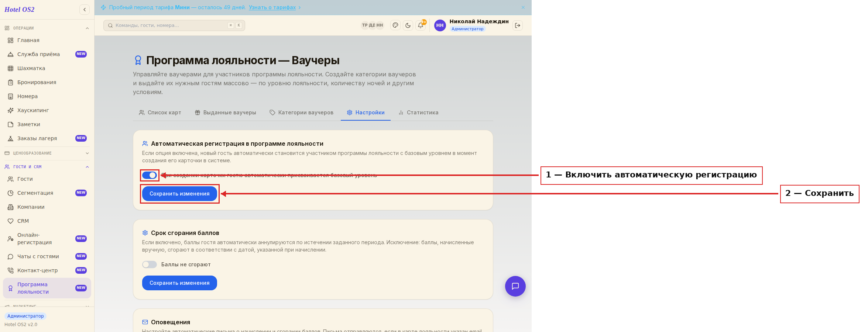Select the Настройки tab
Screen dimensions: 868x332
click(x=366, y=113)
